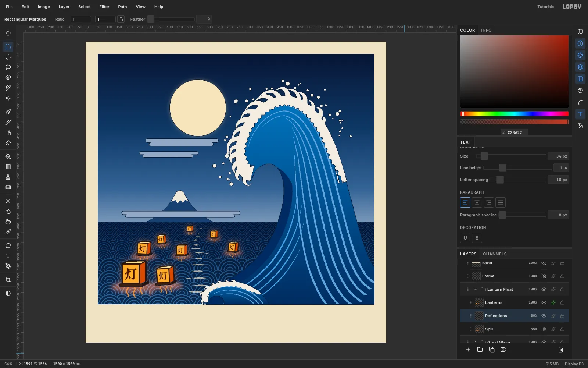Create a new layer group folder
The image size is (588, 368).
click(480, 350)
